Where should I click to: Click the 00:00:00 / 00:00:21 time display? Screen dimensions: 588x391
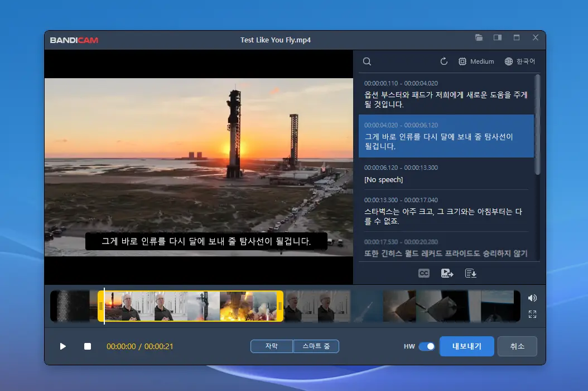(140, 346)
